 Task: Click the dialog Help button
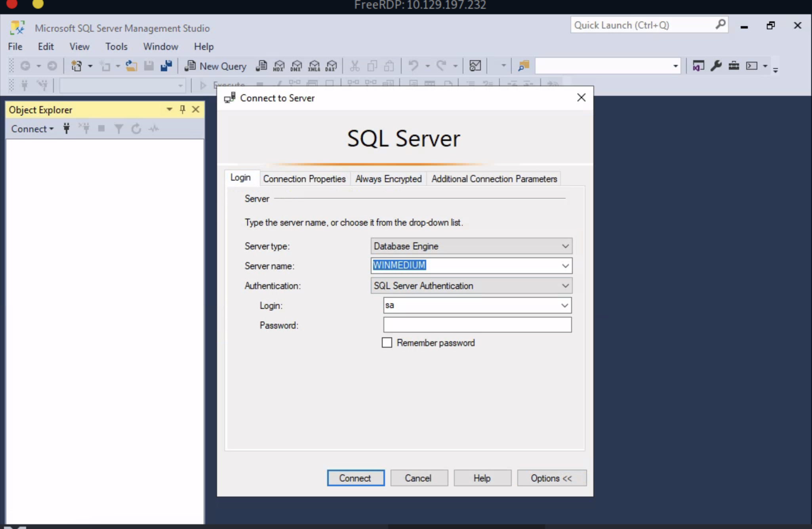[482, 478]
